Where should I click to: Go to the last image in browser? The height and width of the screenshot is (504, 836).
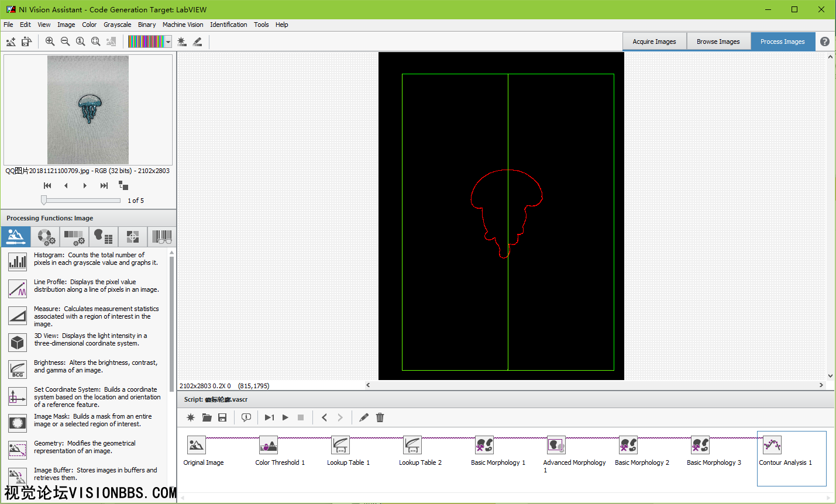104,185
